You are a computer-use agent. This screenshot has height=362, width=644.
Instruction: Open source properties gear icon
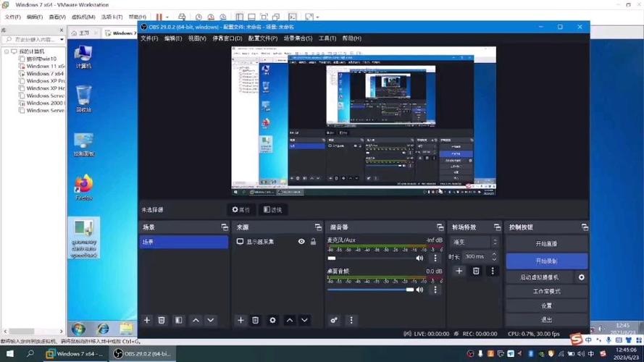tap(272, 320)
